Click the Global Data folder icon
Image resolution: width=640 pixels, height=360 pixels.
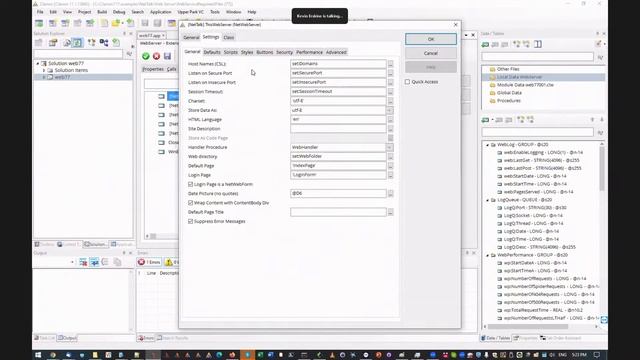click(x=492, y=93)
